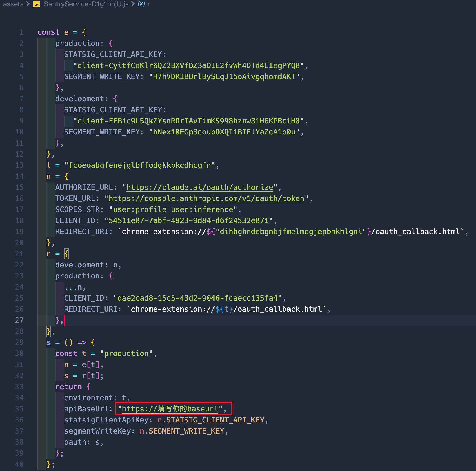Click the dae2cad8-15c5-43d2 client ID string
476x471 pixels.
[x=198, y=298]
